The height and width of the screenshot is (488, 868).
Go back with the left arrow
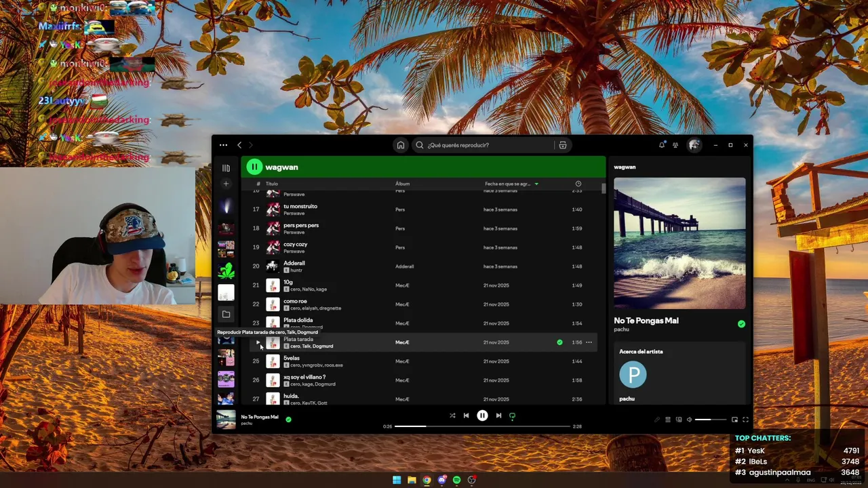click(239, 145)
